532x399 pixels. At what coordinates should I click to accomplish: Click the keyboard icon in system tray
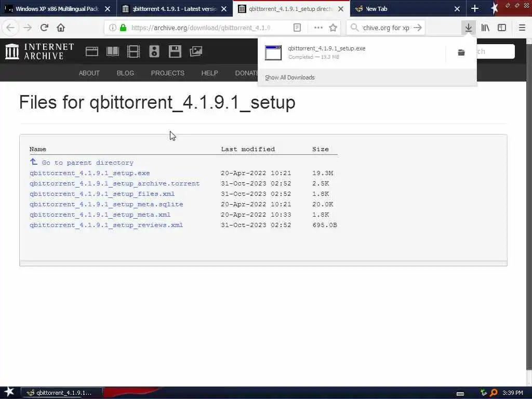click(x=460, y=393)
